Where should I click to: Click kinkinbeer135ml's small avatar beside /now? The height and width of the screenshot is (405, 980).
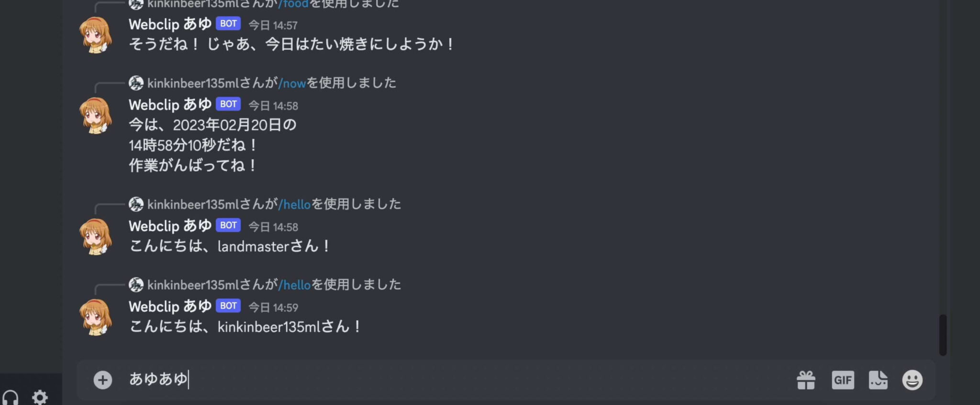[136, 83]
